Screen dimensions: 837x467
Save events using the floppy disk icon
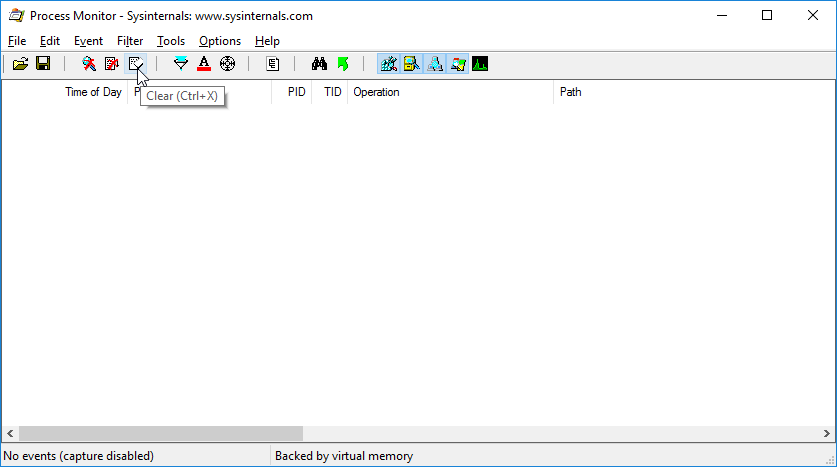click(43, 64)
